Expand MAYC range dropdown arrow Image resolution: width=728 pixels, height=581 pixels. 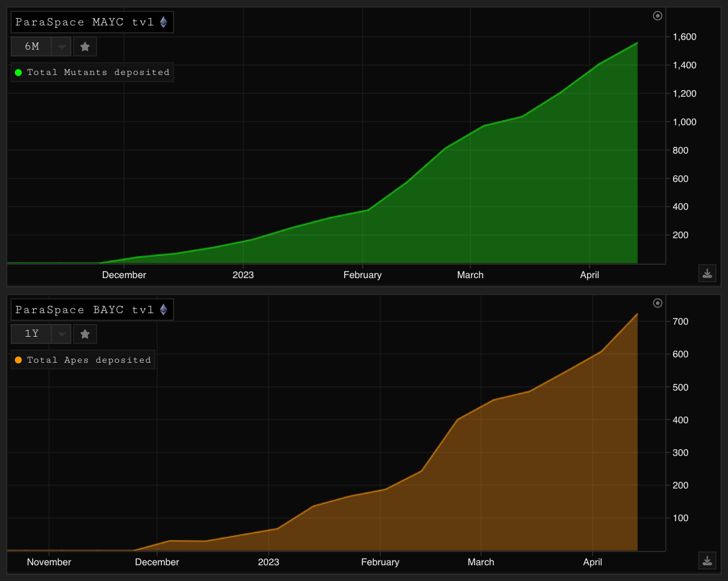62,47
